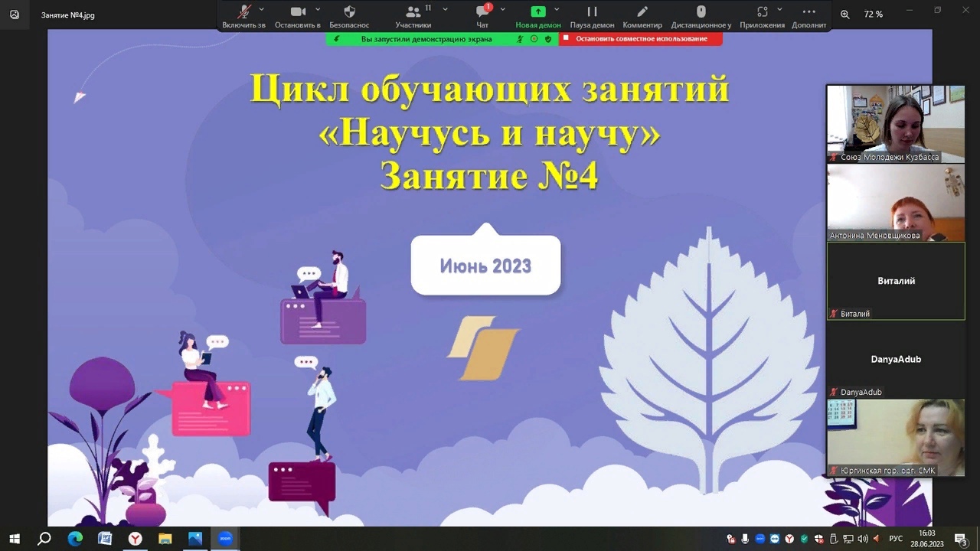Open notification center icon
This screenshot has height=551, width=980.
point(961,539)
